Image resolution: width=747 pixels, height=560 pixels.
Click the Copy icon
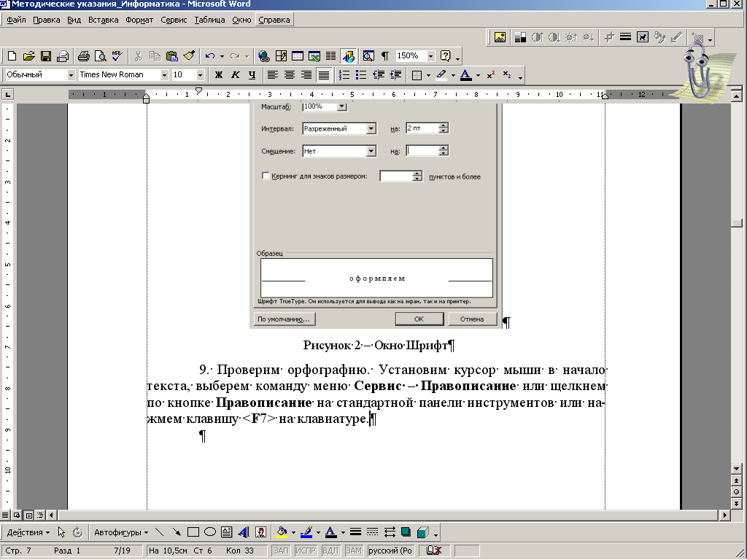click(155, 56)
